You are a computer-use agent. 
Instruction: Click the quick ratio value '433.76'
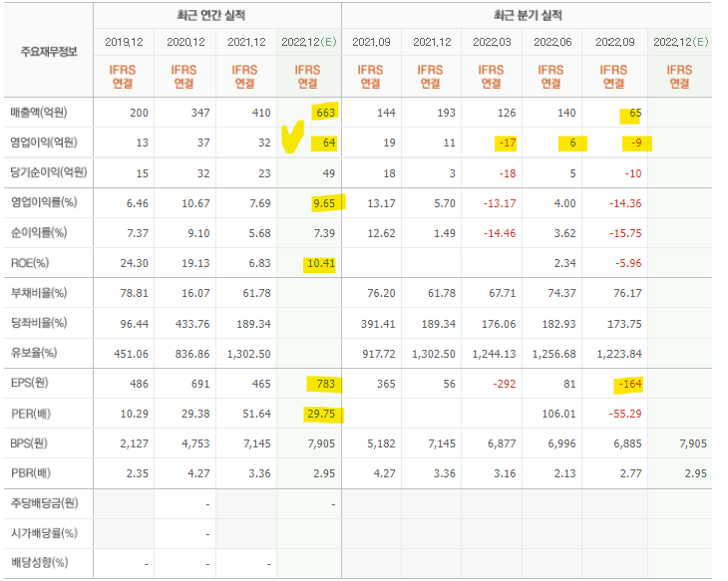[x=192, y=324]
